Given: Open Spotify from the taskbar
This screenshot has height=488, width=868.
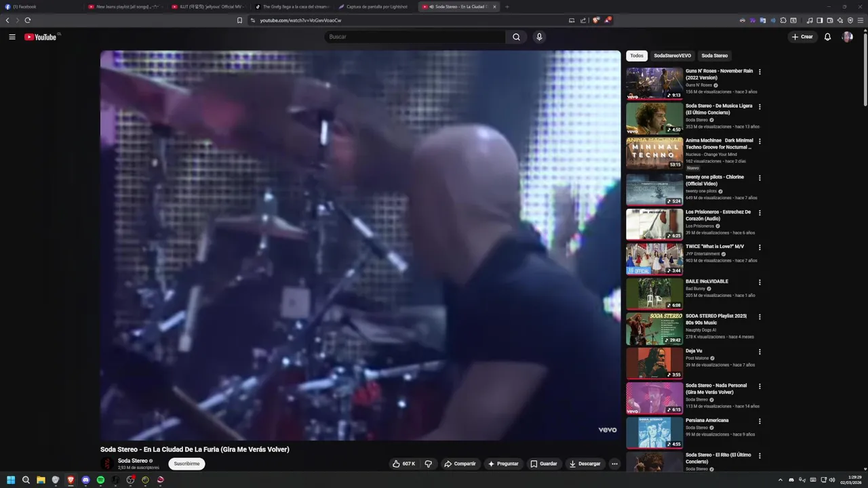Looking at the screenshot, I should [x=100, y=480].
